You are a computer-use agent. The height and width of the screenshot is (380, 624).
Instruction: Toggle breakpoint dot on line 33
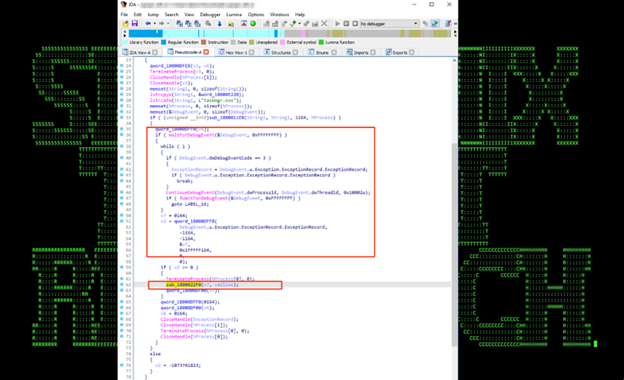click(122, 117)
